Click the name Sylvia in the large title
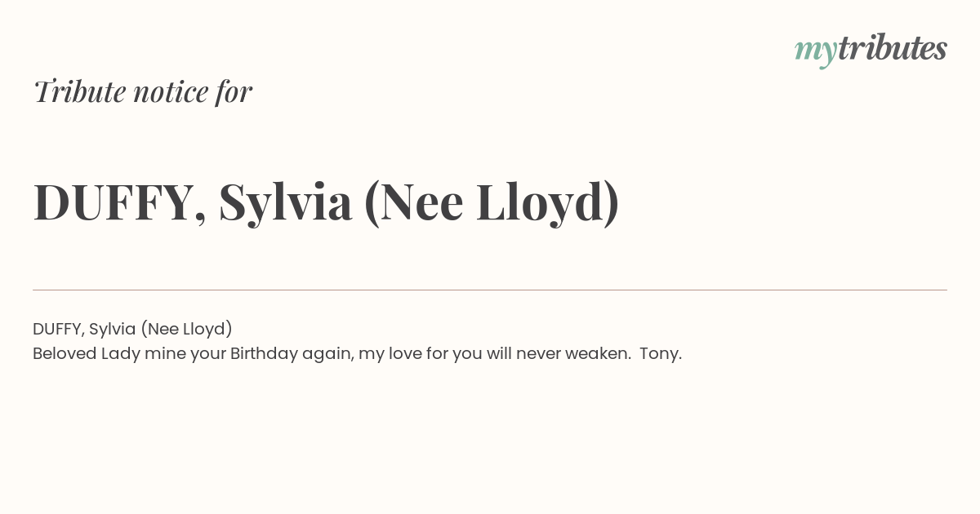980x514 pixels. pyautogui.click(x=285, y=204)
